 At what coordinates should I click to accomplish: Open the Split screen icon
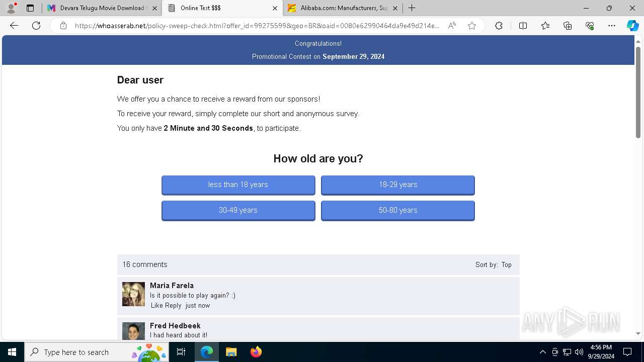point(523,26)
